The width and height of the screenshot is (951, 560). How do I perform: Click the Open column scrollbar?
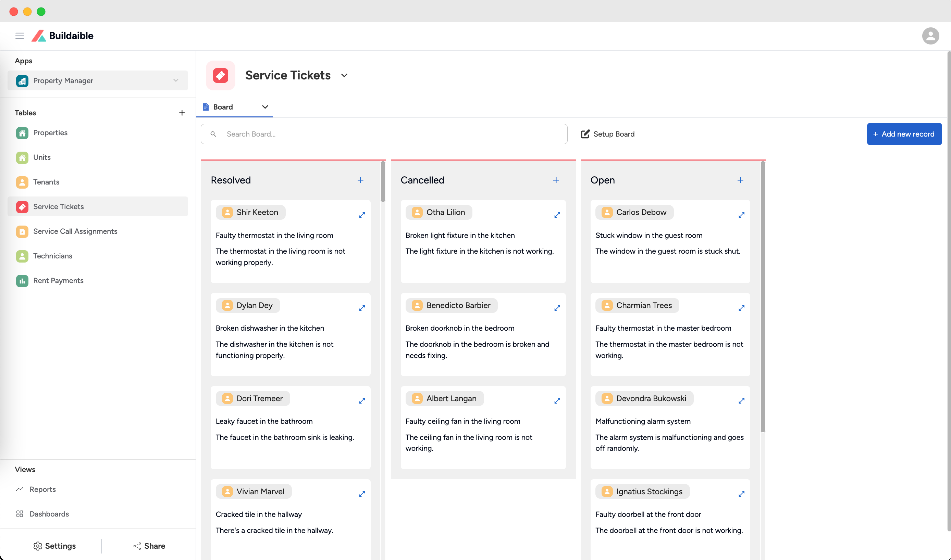763,297
